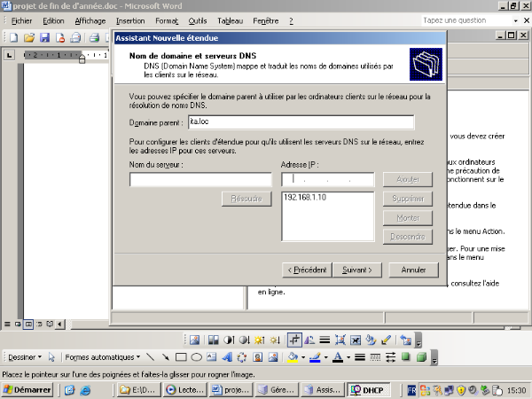Viewport: 532px width, 399px height.
Task: Switch to DHCP window in taskbar
Action: 366,389
